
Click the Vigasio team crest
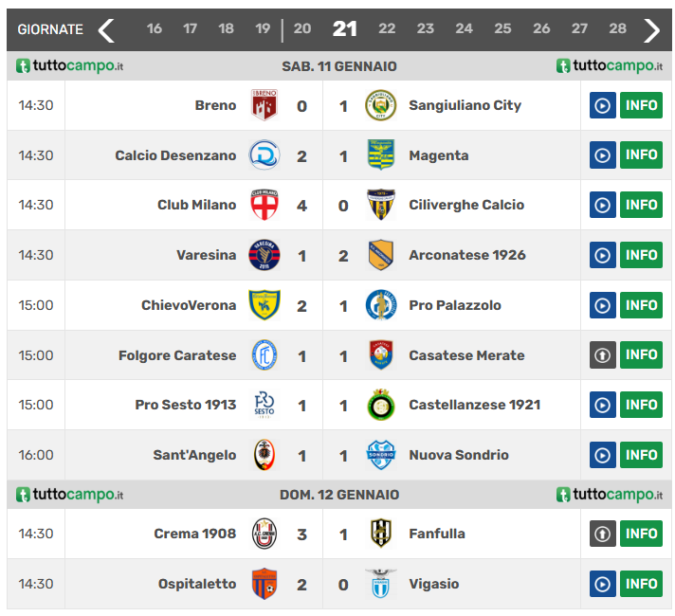pos(380,584)
